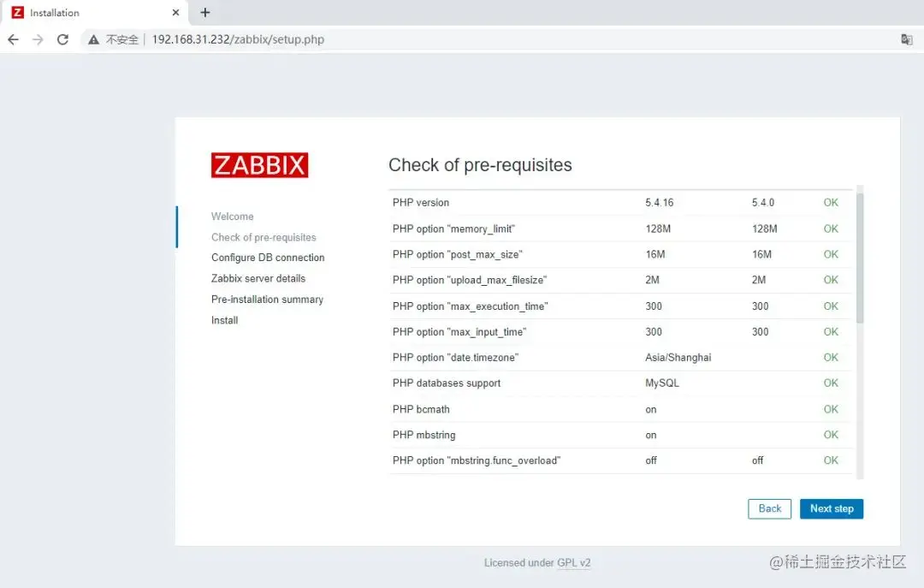
Task: Click the Asia/Shanghai timezone value
Action: pos(678,358)
